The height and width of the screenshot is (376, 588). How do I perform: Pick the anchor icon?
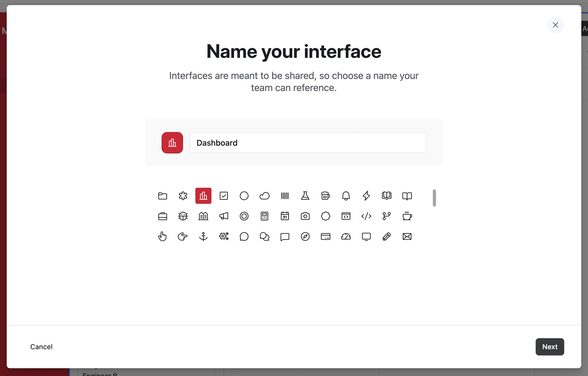(203, 236)
